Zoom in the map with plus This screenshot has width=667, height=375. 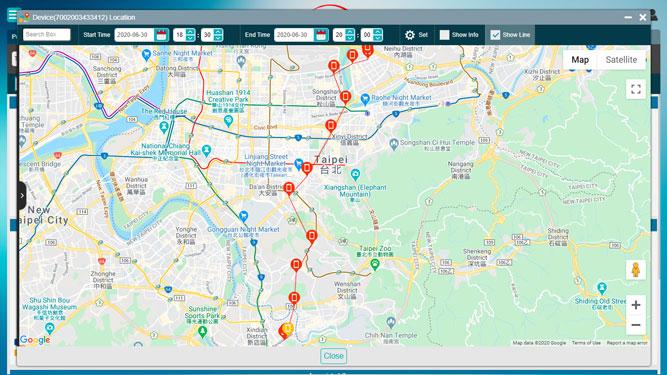tap(636, 305)
